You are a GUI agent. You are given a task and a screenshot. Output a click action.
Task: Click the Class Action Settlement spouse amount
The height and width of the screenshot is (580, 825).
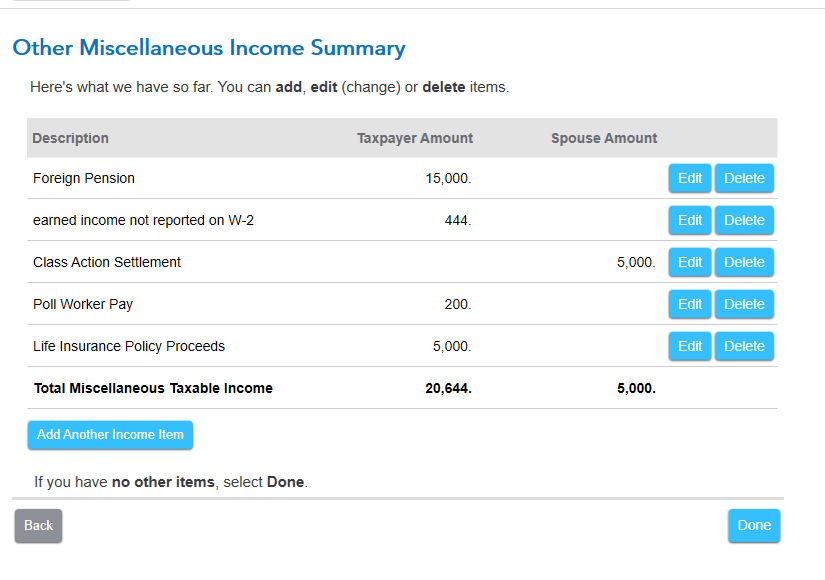tap(636, 262)
